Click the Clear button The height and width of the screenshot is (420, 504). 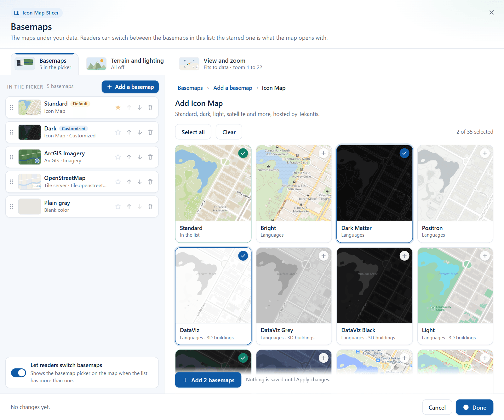(229, 132)
